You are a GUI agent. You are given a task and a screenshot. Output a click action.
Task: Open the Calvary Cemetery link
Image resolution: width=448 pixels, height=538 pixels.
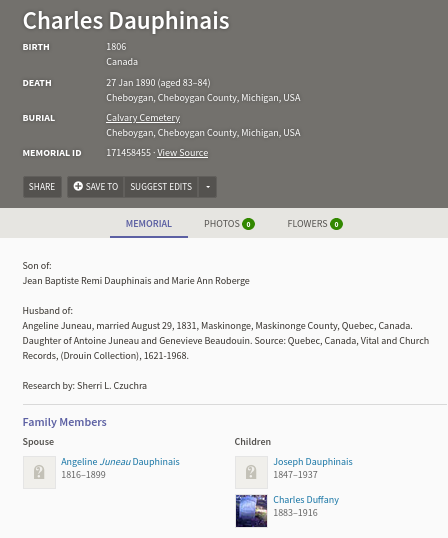pyautogui.click(x=143, y=118)
